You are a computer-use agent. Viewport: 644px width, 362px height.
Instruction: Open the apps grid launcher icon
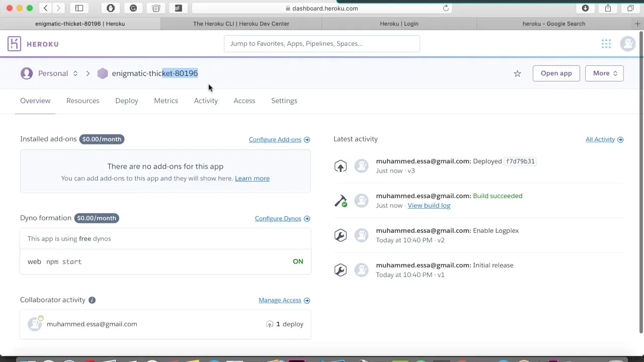coord(606,44)
